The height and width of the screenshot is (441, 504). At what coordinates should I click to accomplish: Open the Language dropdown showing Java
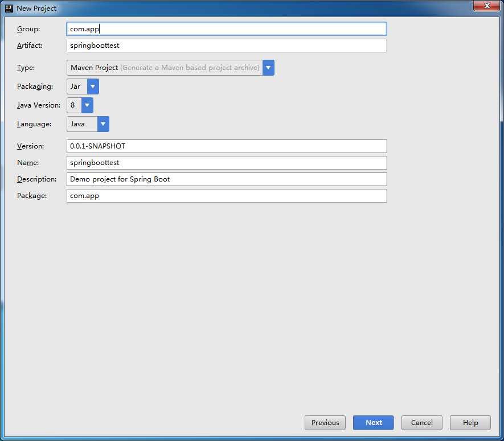[88, 124]
